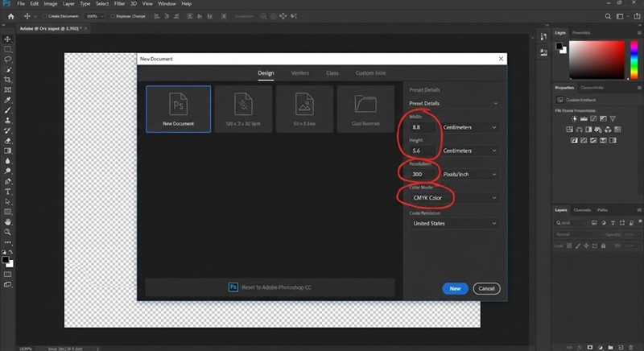Viewport: 644px width, 351px height.
Task: Add a layer mask icon
Action: (x=590, y=347)
